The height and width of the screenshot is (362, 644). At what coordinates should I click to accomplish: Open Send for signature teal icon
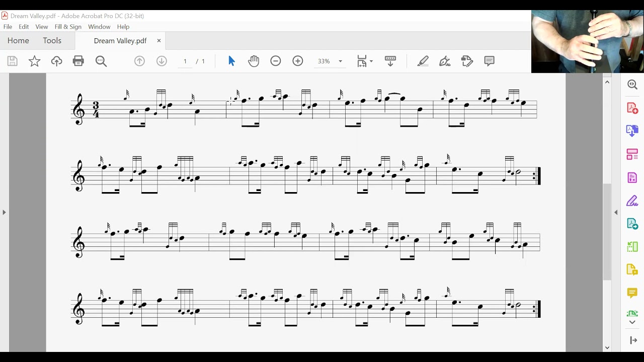(x=632, y=224)
